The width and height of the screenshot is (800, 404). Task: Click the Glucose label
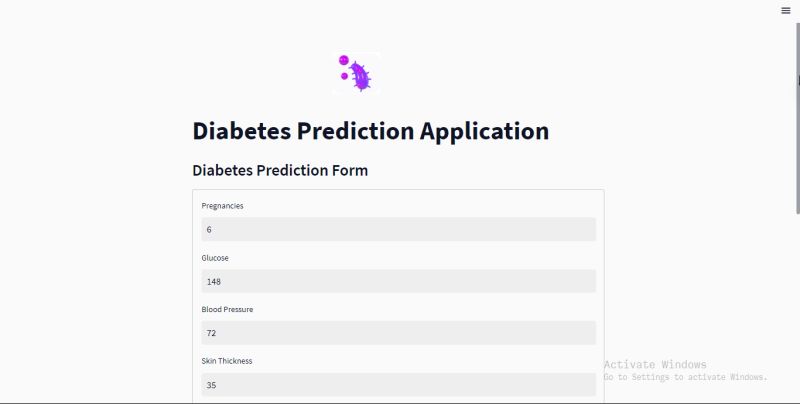pyautogui.click(x=215, y=258)
